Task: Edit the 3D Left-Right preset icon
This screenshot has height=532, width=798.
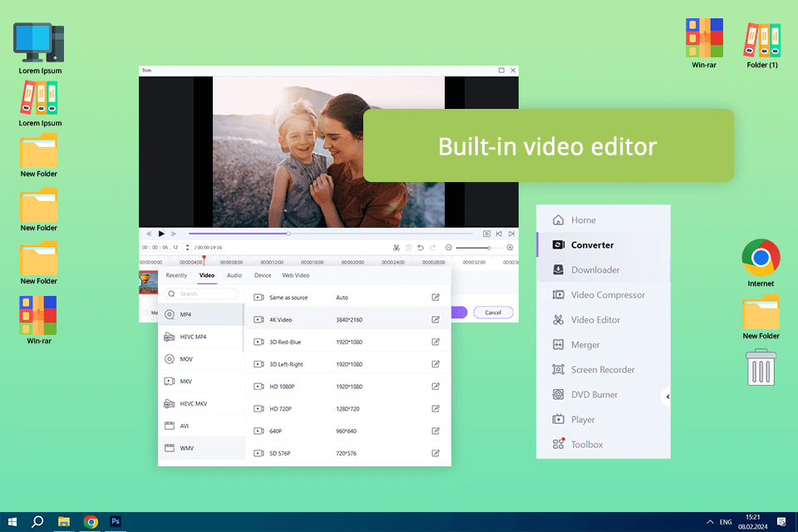Action: [x=436, y=364]
